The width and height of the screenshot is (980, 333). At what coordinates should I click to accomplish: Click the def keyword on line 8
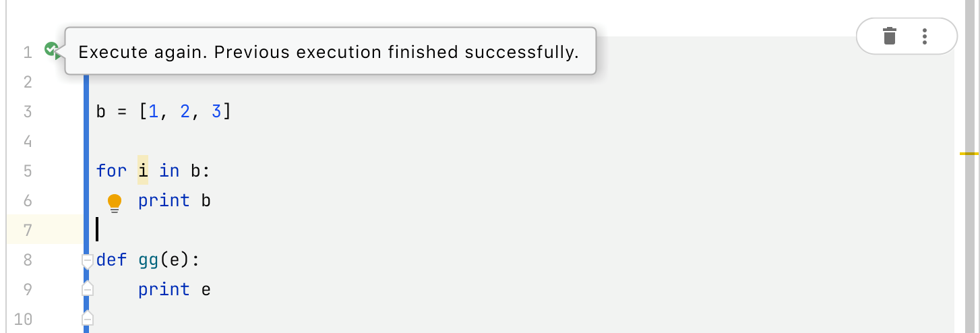(x=111, y=260)
